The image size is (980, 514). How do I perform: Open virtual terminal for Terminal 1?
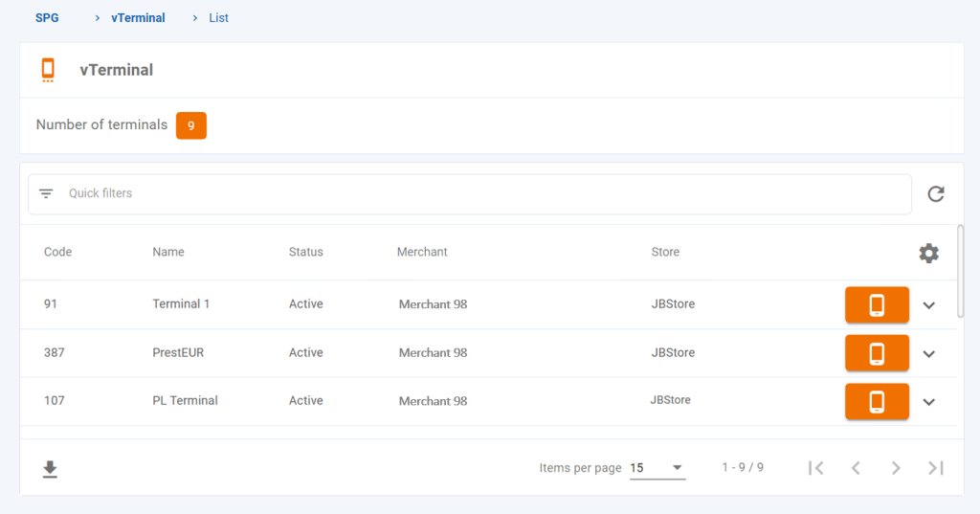(876, 304)
